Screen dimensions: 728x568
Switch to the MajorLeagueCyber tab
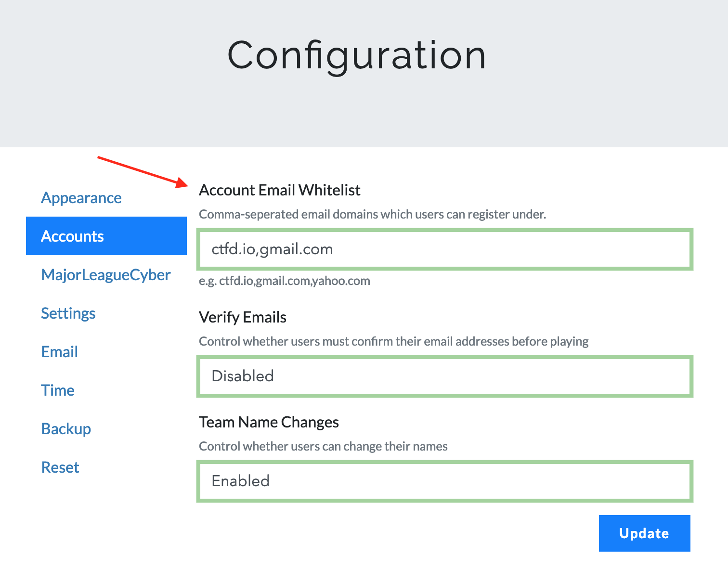point(105,275)
